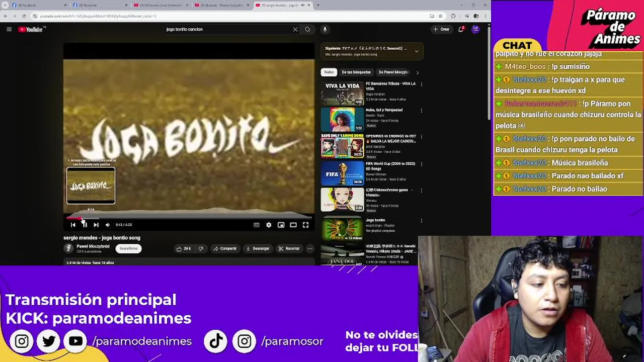This screenshot has width=644, height=362.
Task: Open more actions ellipsis under video
Action: [x=310, y=248]
